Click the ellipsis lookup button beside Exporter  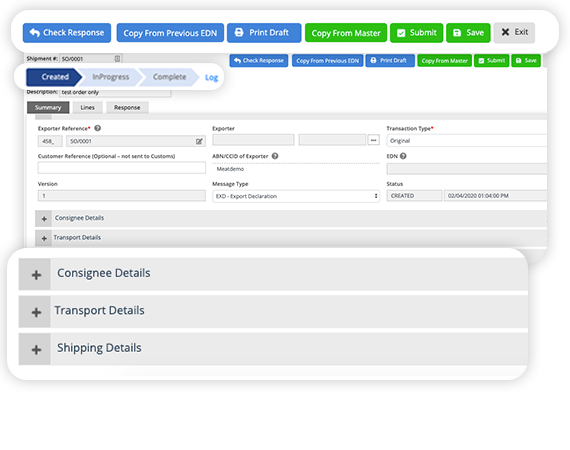(373, 140)
